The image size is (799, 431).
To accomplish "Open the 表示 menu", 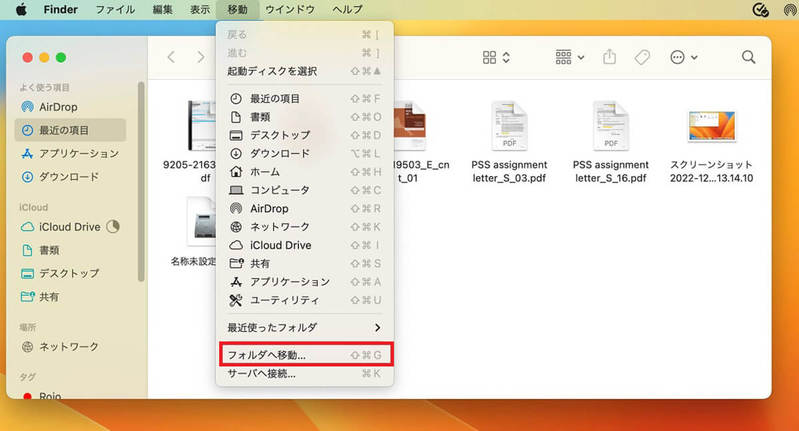I will click(x=200, y=9).
